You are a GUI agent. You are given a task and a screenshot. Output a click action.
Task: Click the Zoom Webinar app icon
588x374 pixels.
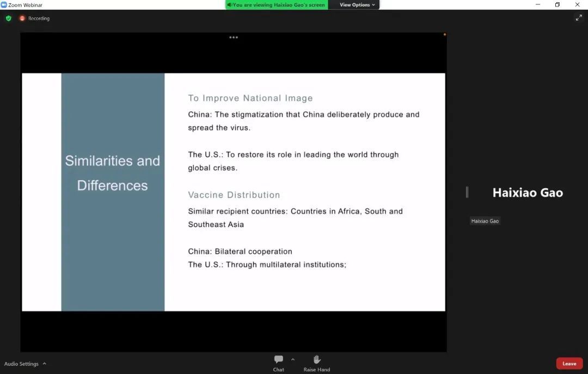(x=4, y=5)
